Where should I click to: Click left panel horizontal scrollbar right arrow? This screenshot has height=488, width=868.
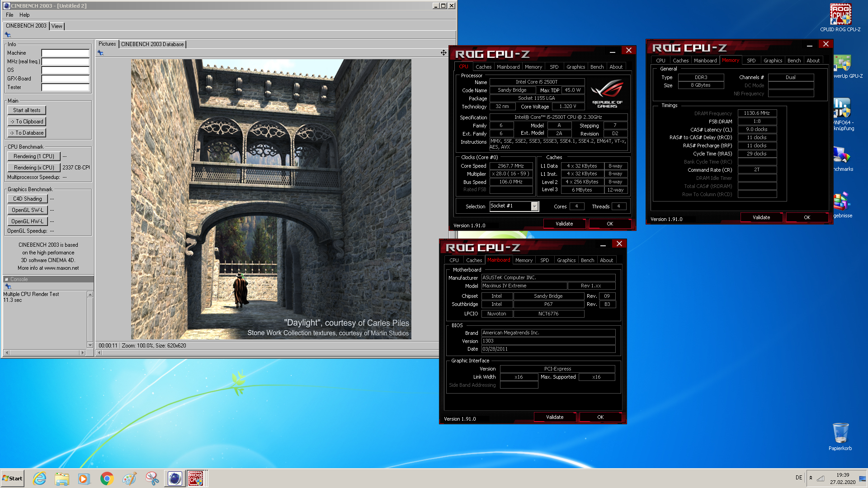point(82,352)
